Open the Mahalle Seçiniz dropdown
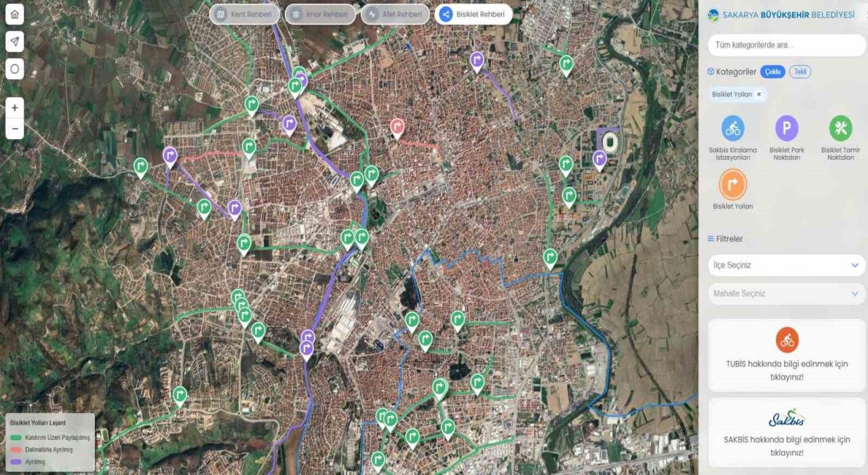This screenshot has height=475, width=868. [x=787, y=294]
